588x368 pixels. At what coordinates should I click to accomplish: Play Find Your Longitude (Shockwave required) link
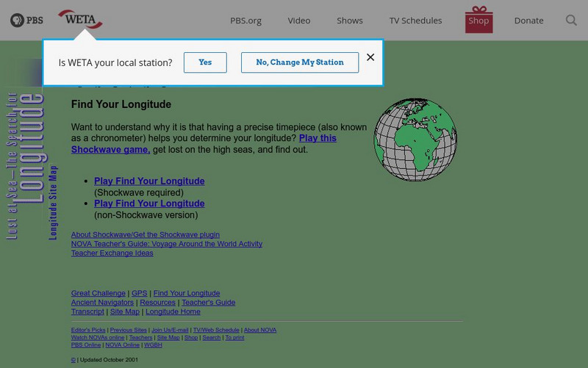149,181
